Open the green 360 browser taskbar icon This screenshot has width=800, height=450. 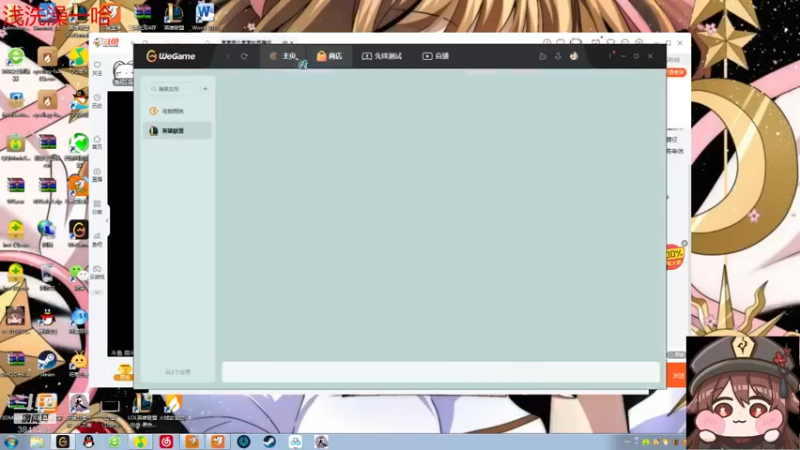pos(115,442)
